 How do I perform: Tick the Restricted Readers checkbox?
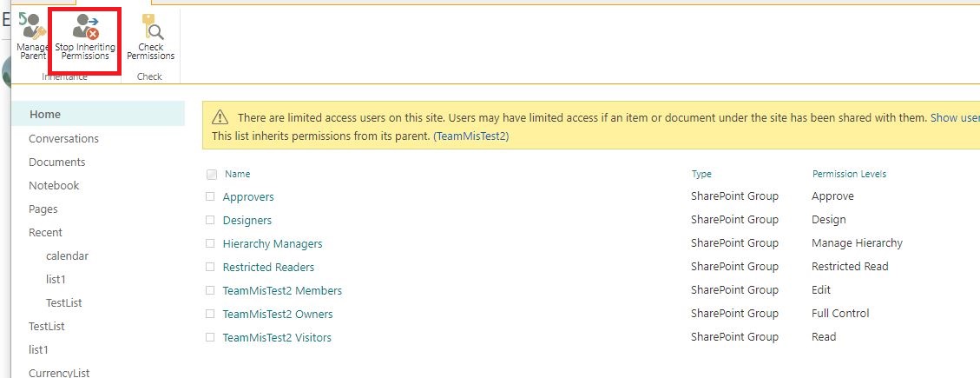pyautogui.click(x=210, y=268)
